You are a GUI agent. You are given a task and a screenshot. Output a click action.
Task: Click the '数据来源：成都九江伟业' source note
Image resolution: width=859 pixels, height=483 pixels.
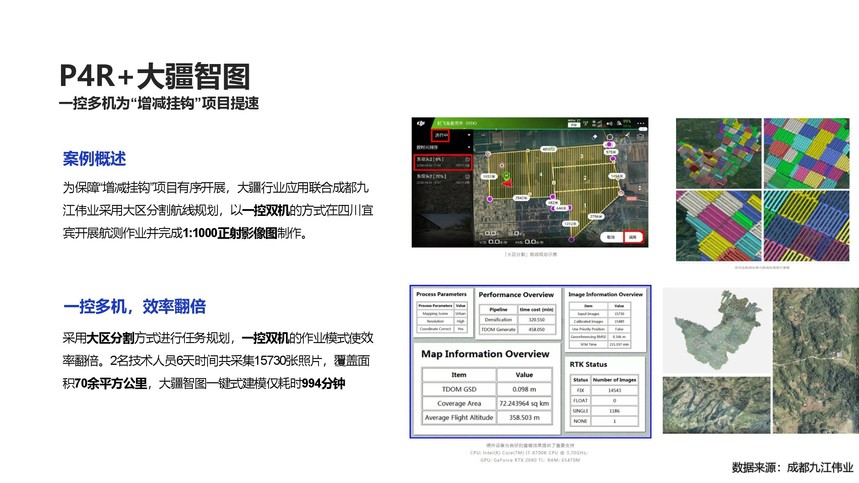click(x=792, y=467)
